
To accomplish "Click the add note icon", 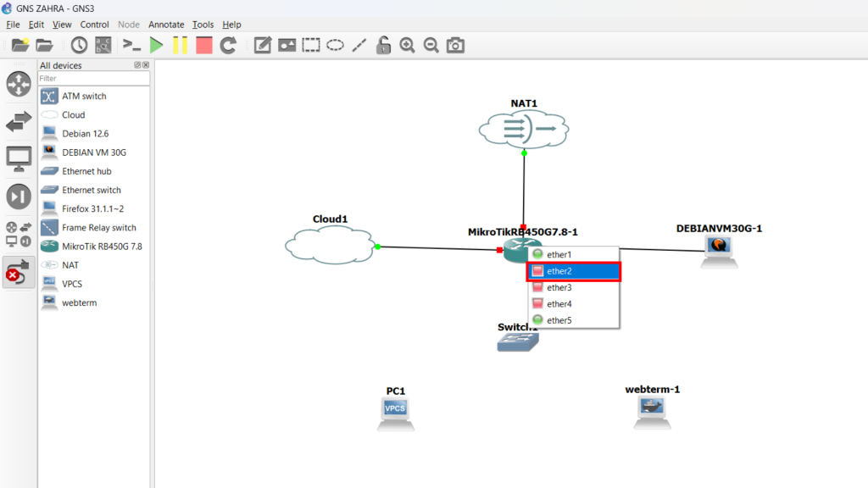I will [263, 45].
